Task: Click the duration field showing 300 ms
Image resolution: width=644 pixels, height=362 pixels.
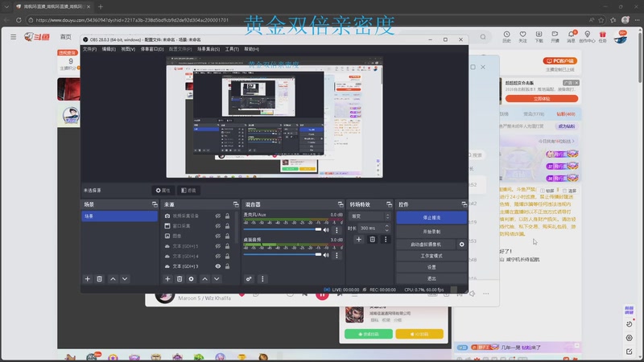Action: (370, 228)
